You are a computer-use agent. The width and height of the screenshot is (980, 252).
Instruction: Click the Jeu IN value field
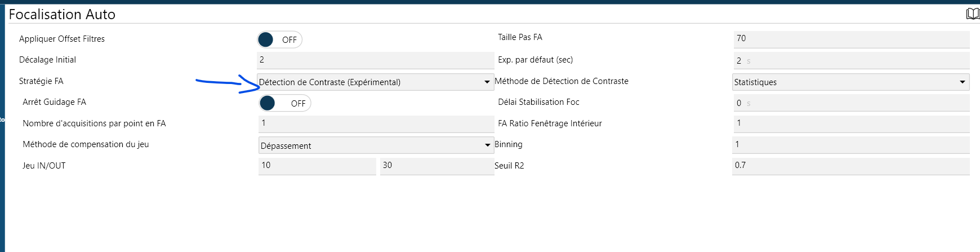click(317, 165)
